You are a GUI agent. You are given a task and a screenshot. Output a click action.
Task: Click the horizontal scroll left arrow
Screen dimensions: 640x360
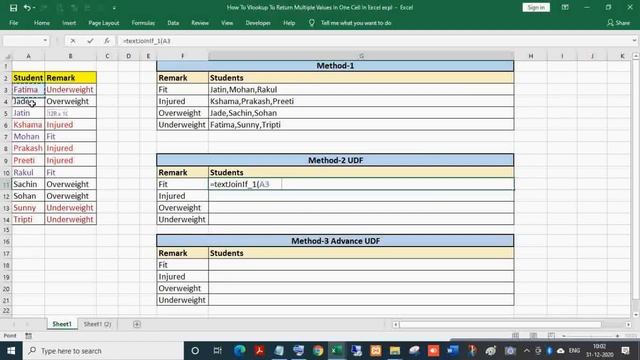point(396,324)
